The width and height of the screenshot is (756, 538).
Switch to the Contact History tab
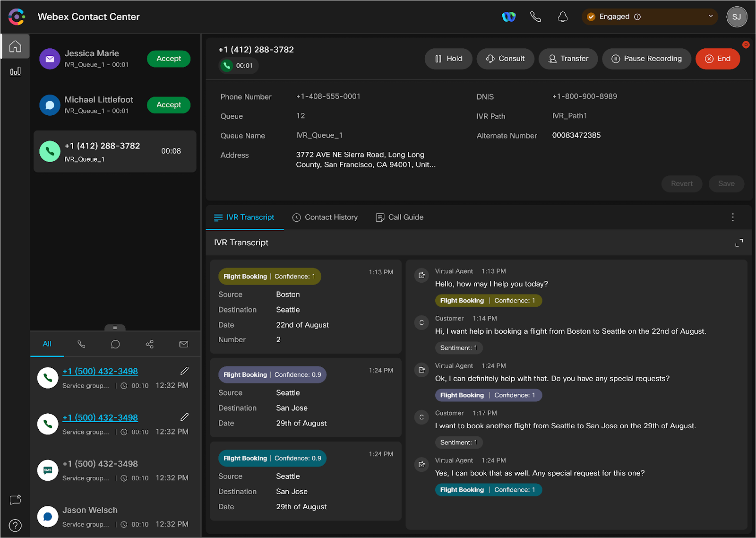tap(325, 217)
